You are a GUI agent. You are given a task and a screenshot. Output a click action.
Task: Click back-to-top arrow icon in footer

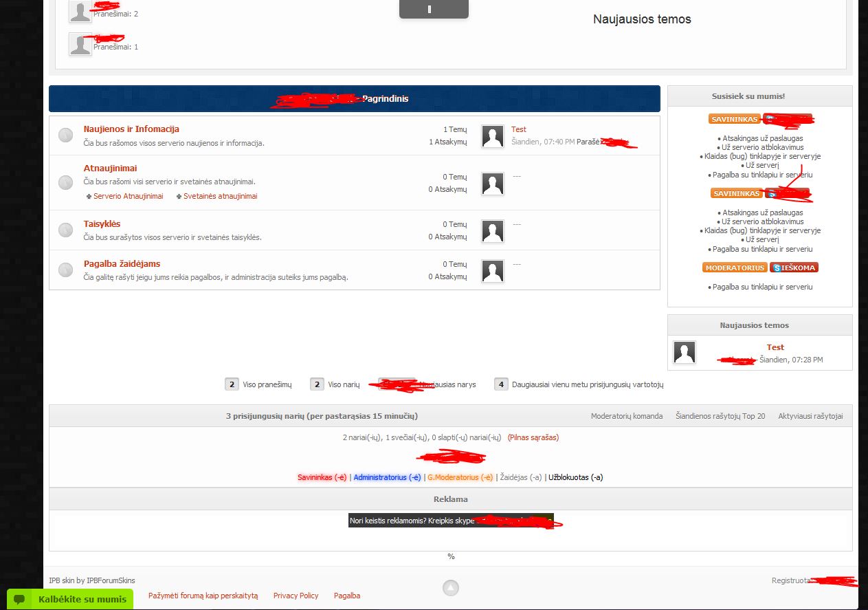[450, 588]
